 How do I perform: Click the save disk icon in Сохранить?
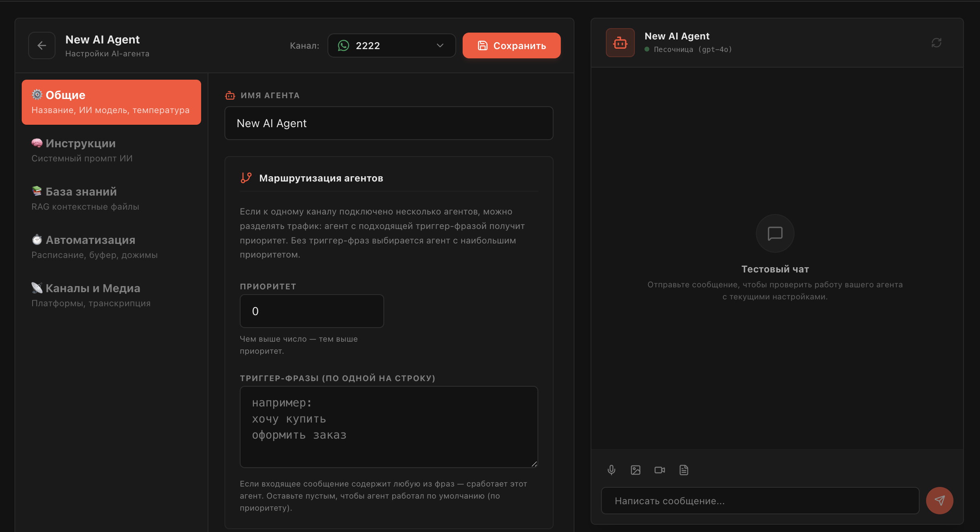[x=482, y=45]
